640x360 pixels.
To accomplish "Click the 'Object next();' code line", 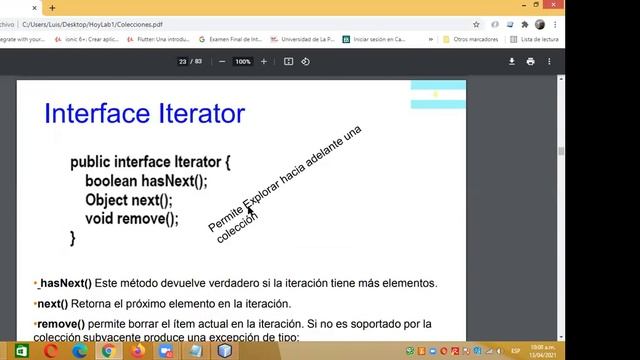I will click(x=129, y=200).
